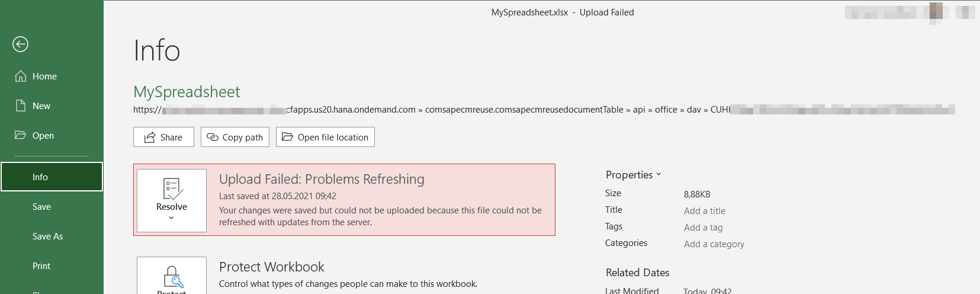Choose Save in the sidebar
Screen dimensions: 980x294
click(x=52, y=206)
